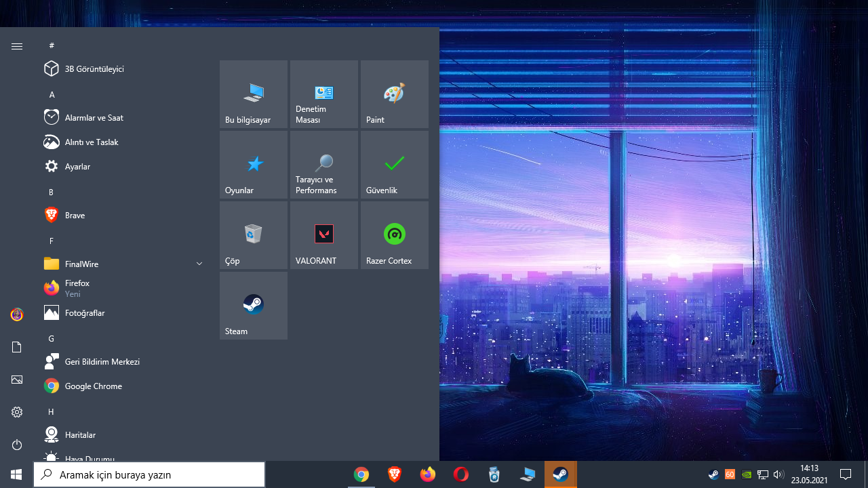This screenshot has width=868, height=488.
Task: Open the computer icon in the taskbar
Action: tap(528, 474)
